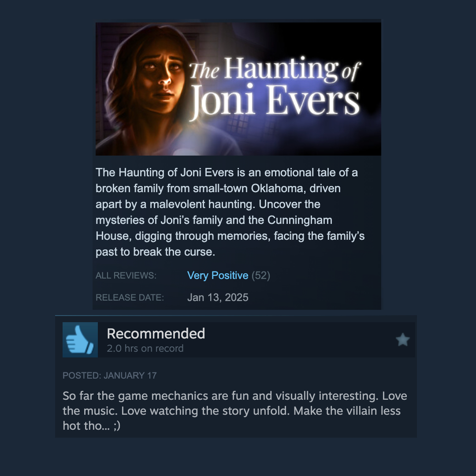Open the Very Positive reviews link
Image resolution: width=476 pixels, height=476 pixels.
pyautogui.click(x=218, y=275)
